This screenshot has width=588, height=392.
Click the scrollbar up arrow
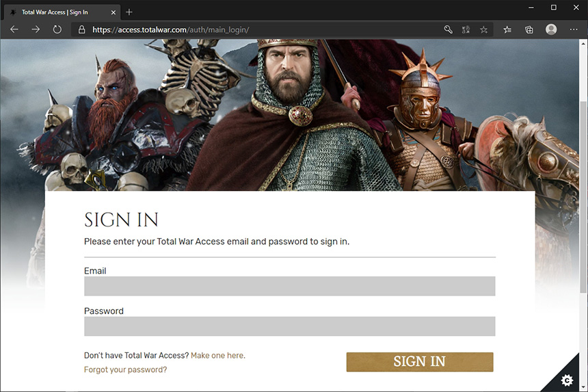coord(583,44)
